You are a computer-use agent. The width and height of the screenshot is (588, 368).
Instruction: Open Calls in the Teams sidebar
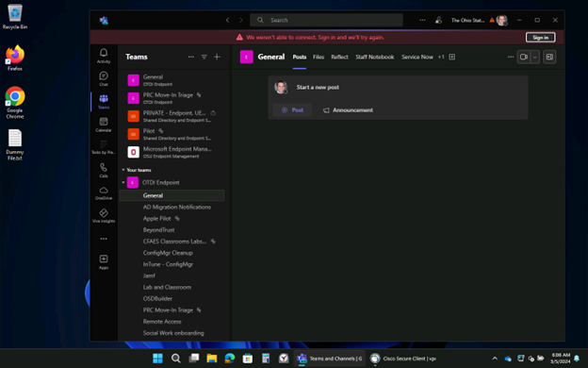[104, 170]
